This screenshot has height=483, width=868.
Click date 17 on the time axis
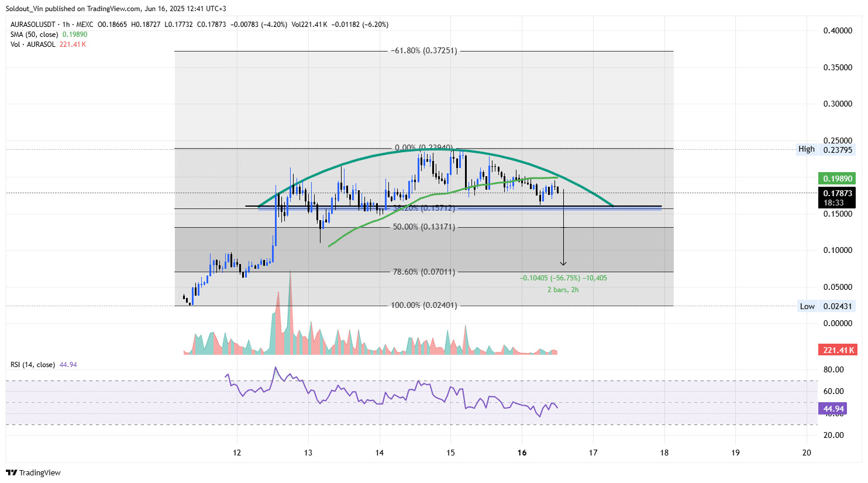click(593, 453)
